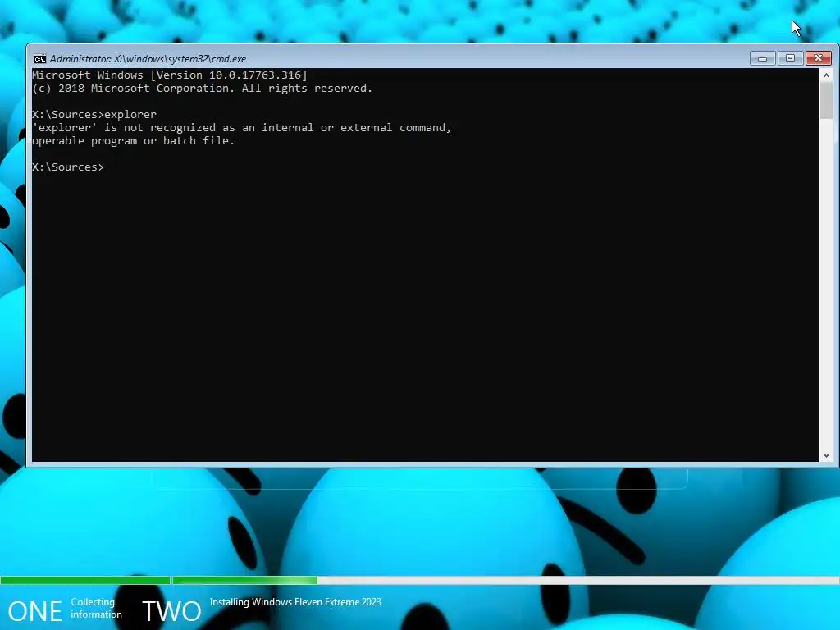Click the '(c) 2018 Microsoft Corporation' copyright line
This screenshot has height=630, width=840.
[x=202, y=89]
